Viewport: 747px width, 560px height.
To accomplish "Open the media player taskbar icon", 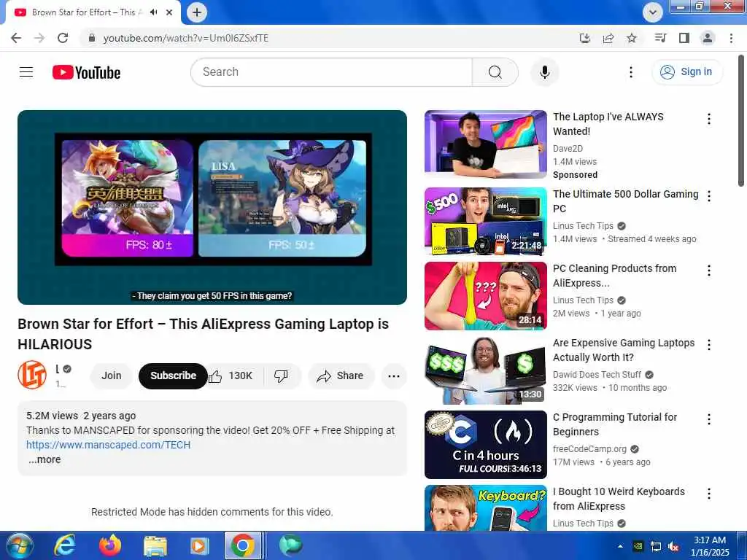I will [198, 545].
